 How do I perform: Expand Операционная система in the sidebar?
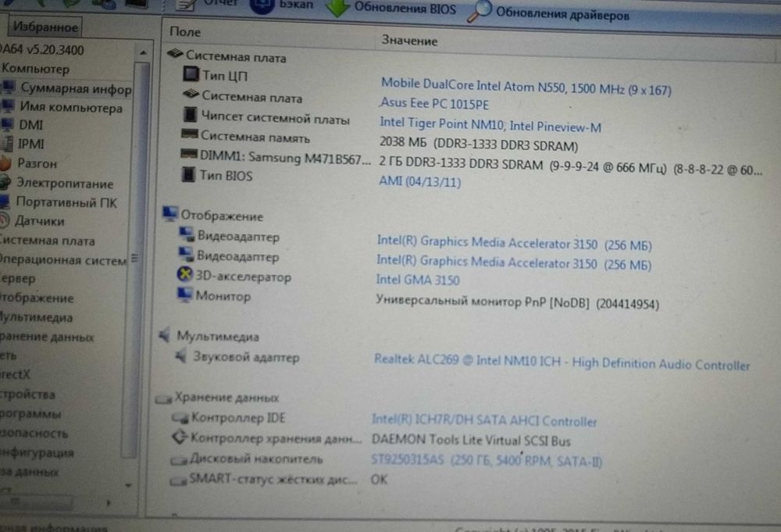tap(62, 260)
